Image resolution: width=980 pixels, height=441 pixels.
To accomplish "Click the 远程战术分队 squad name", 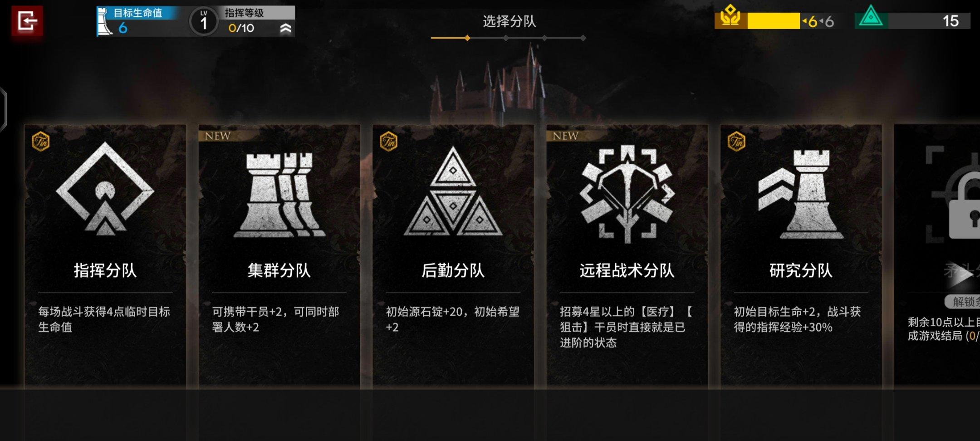I will pos(627,271).
